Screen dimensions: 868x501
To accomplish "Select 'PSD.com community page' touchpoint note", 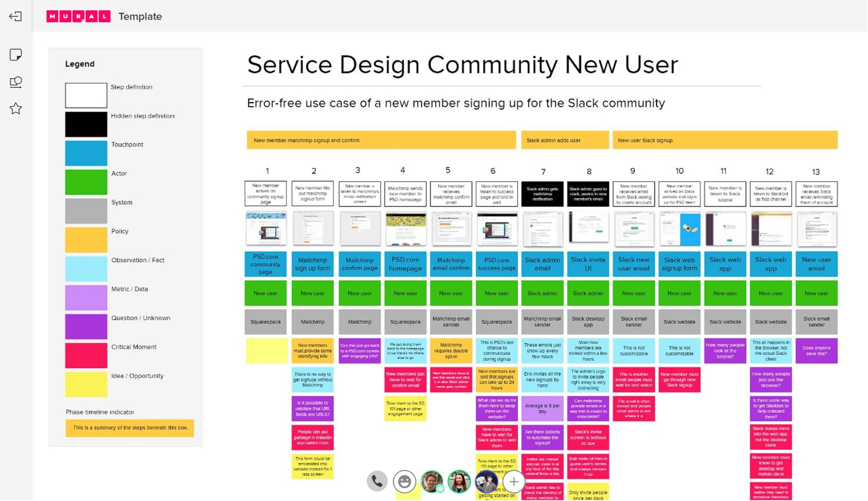I will (x=265, y=264).
